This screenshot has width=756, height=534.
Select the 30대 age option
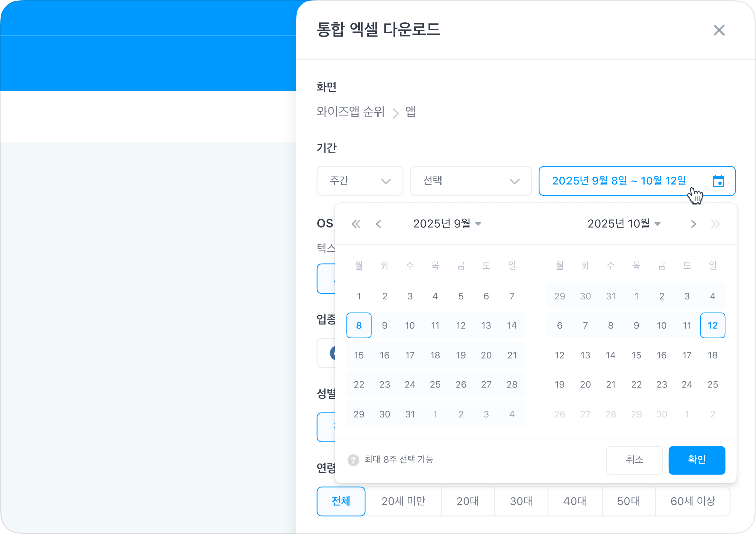pos(521,501)
